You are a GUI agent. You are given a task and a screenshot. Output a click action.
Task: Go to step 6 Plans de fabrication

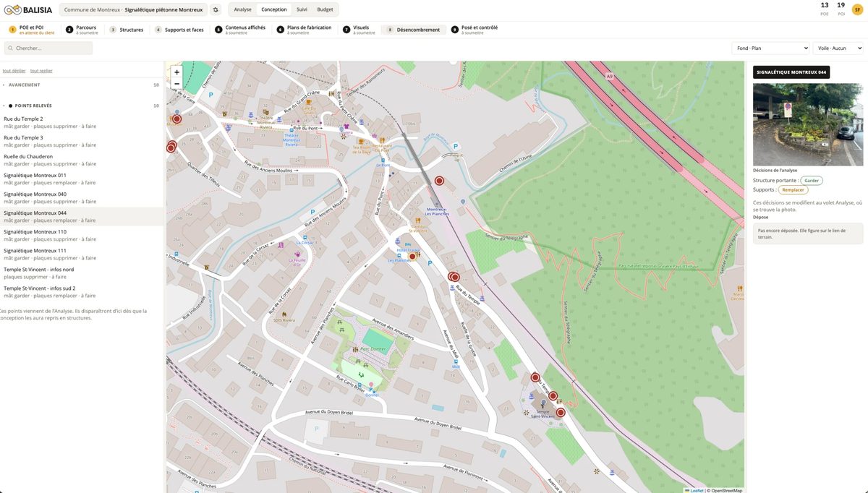point(305,30)
